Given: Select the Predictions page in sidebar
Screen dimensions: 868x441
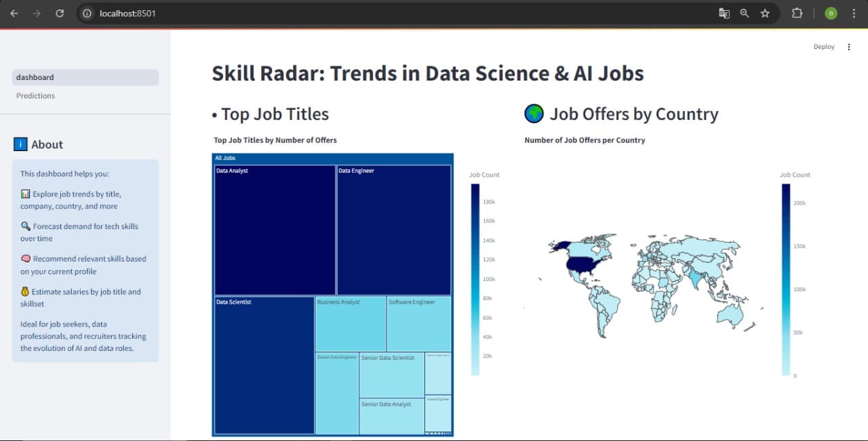Looking at the screenshot, I should [x=35, y=96].
